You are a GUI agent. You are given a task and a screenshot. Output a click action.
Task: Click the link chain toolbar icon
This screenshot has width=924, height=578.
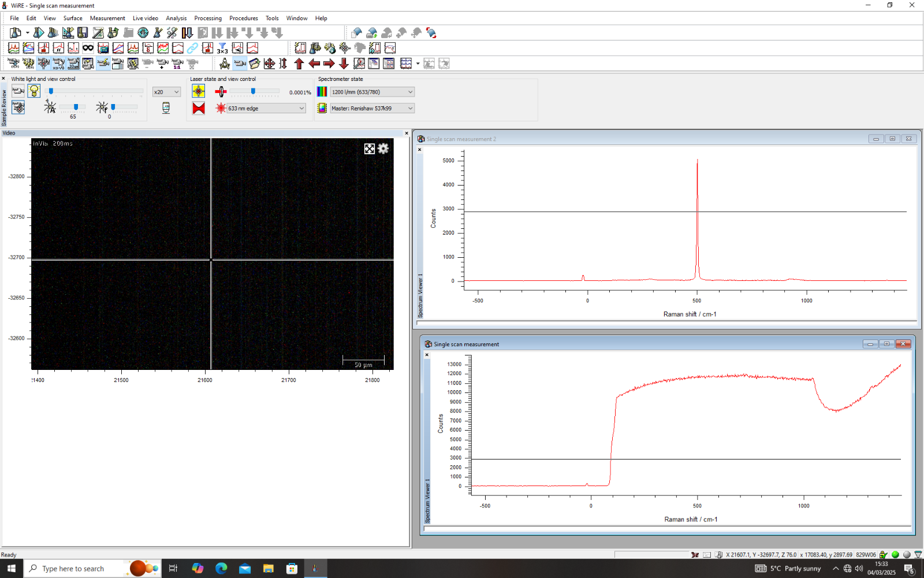point(192,48)
